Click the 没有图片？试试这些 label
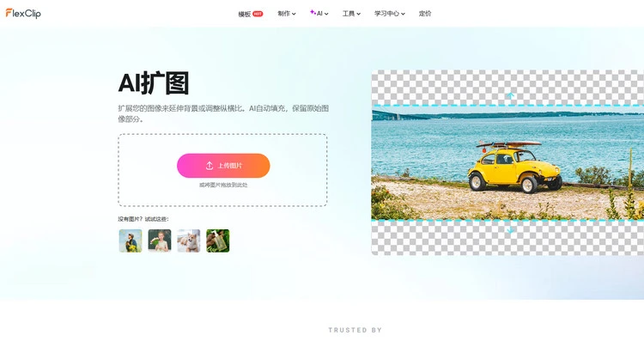This screenshot has width=644, height=341. 143,219
